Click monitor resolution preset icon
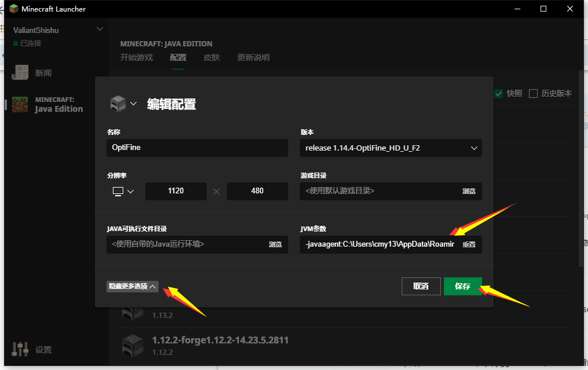588x370 pixels. point(118,192)
